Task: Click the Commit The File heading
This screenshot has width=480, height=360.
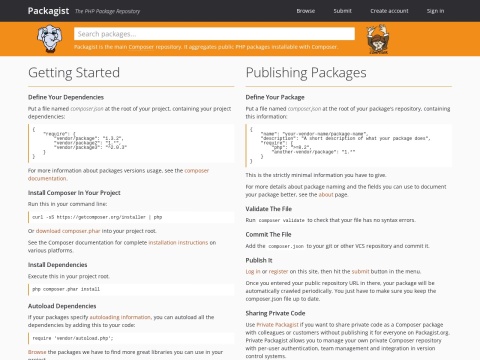Action: (x=268, y=235)
